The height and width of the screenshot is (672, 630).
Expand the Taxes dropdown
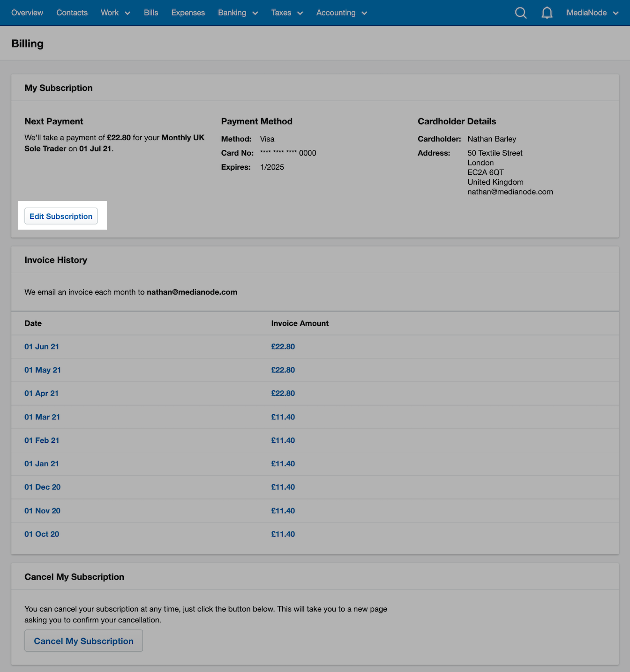286,13
